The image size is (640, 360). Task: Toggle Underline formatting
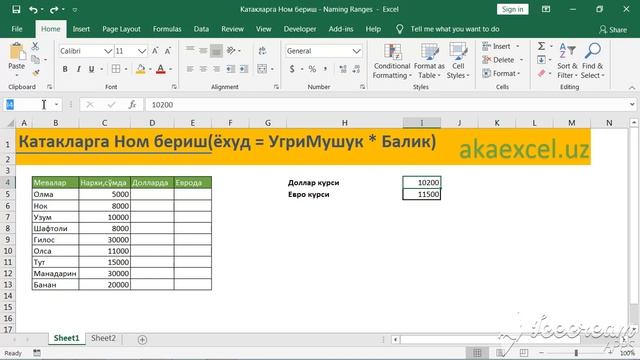click(91, 69)
